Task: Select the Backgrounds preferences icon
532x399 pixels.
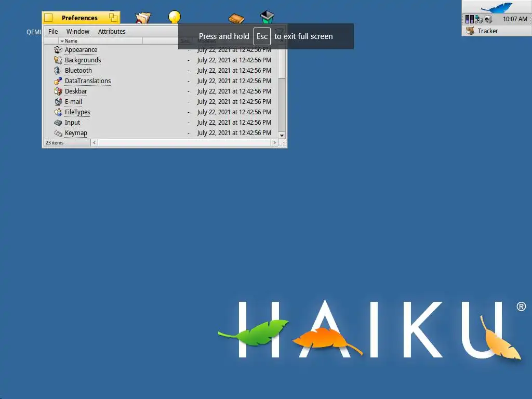Action: [58, 60]
